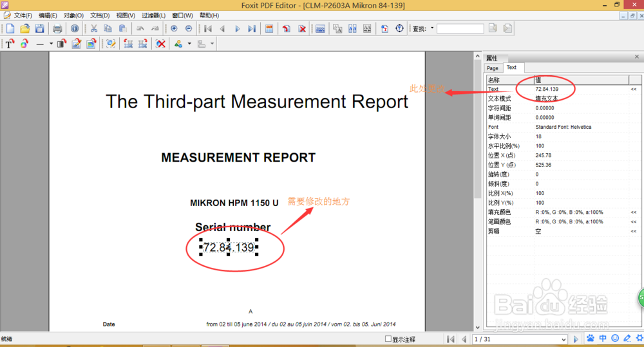Close the 属性 properties panel
The height and width of the screenshot is (347, 644).
click(x=637, y=57)
